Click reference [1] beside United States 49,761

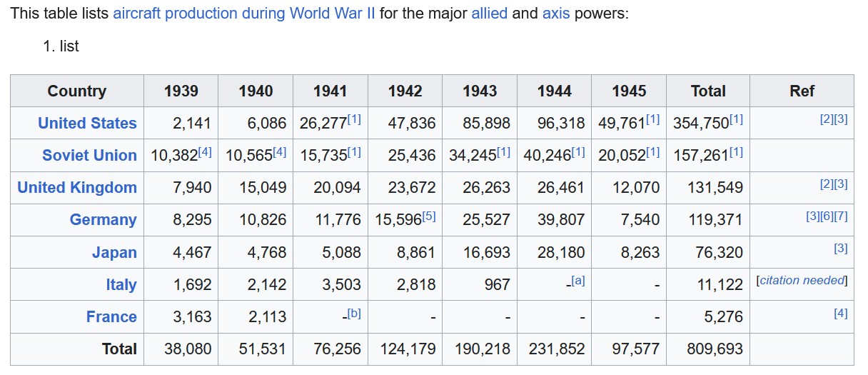click(652, 119)
